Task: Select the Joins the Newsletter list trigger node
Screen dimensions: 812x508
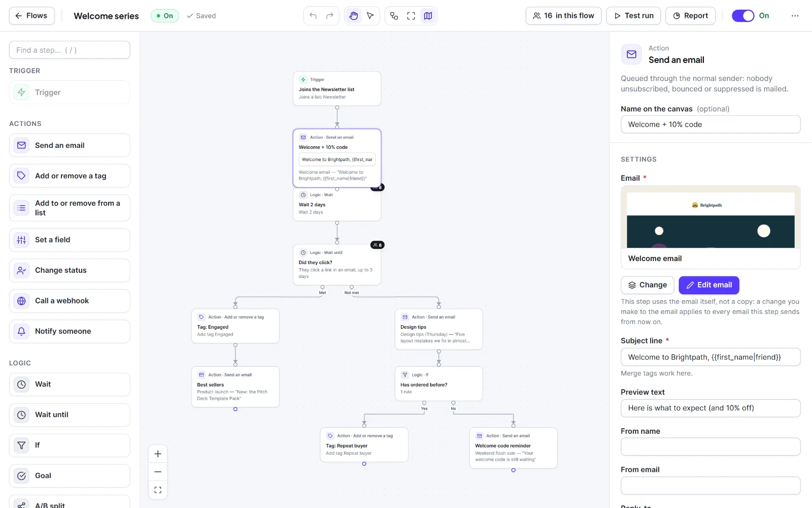Action: point(337,88)
